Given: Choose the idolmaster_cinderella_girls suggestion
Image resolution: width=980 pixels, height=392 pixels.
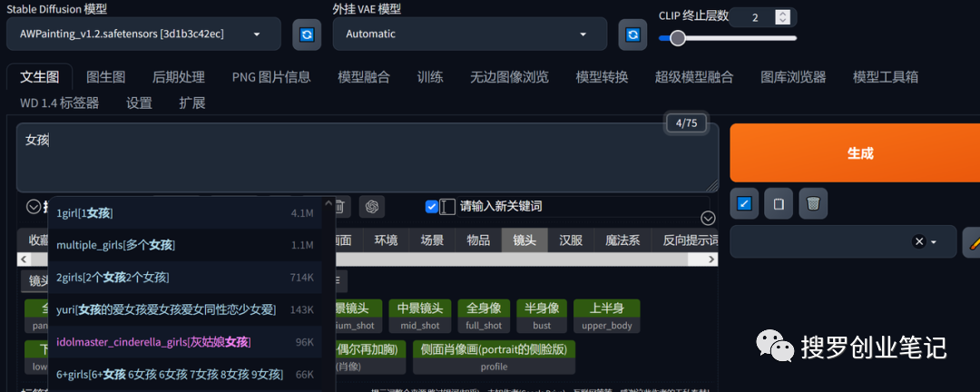Looking at the screenshot, I should 185,342.
